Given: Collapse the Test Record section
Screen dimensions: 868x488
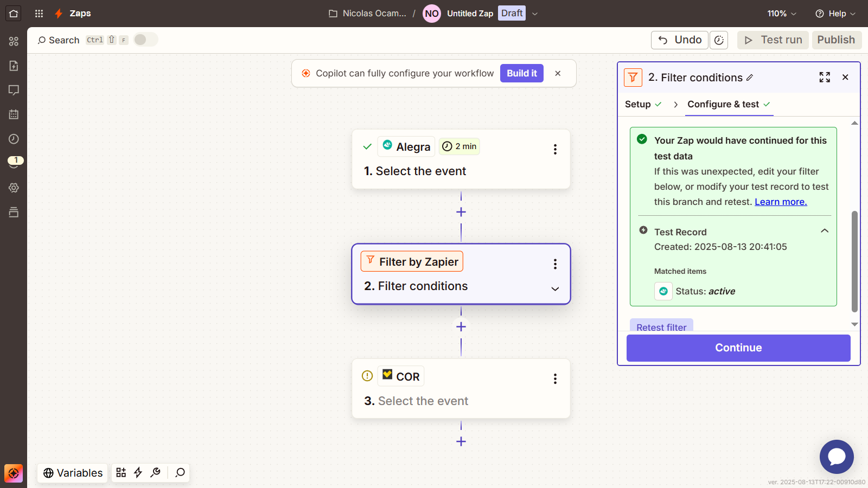Looking at the screenshot, I should (825, 231).
